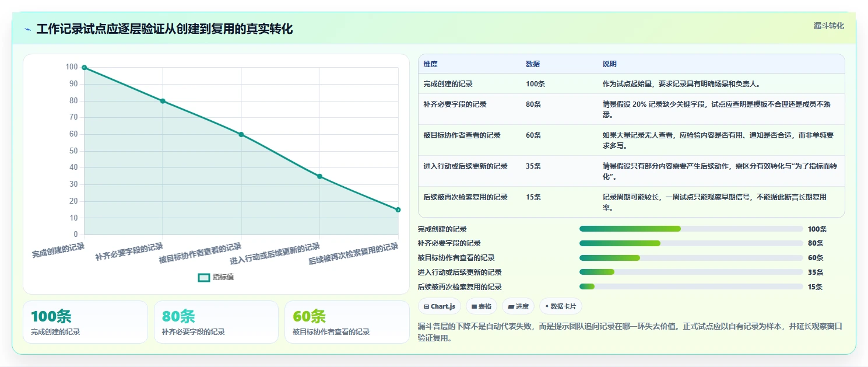
Task: Click the 进入行动或后续更新的记录 progress bar
Action: click(x=691, y=272)
